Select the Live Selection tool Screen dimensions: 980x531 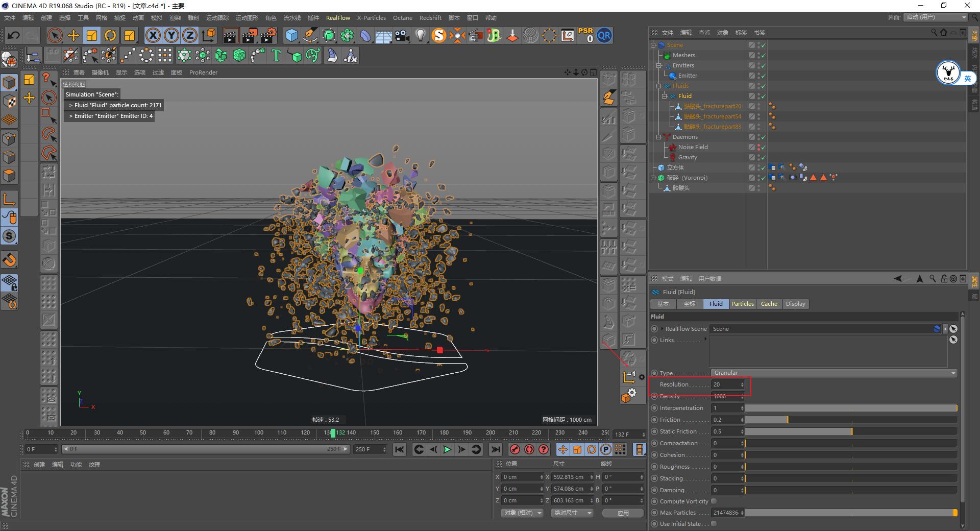pos(54,35)
